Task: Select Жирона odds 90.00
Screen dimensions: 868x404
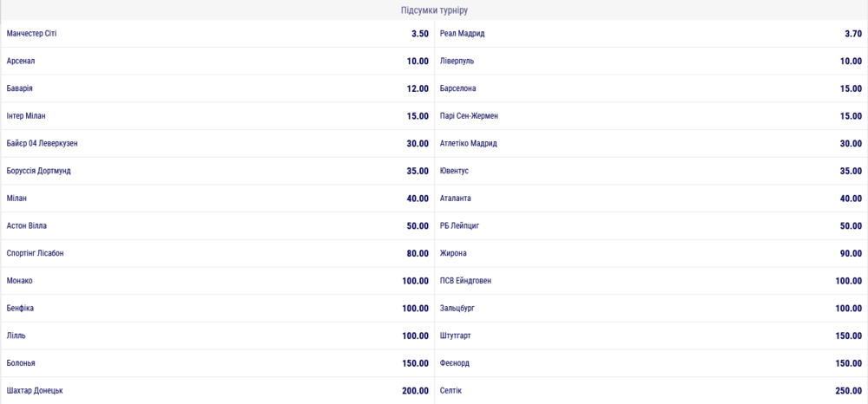Action: [651, 253]
